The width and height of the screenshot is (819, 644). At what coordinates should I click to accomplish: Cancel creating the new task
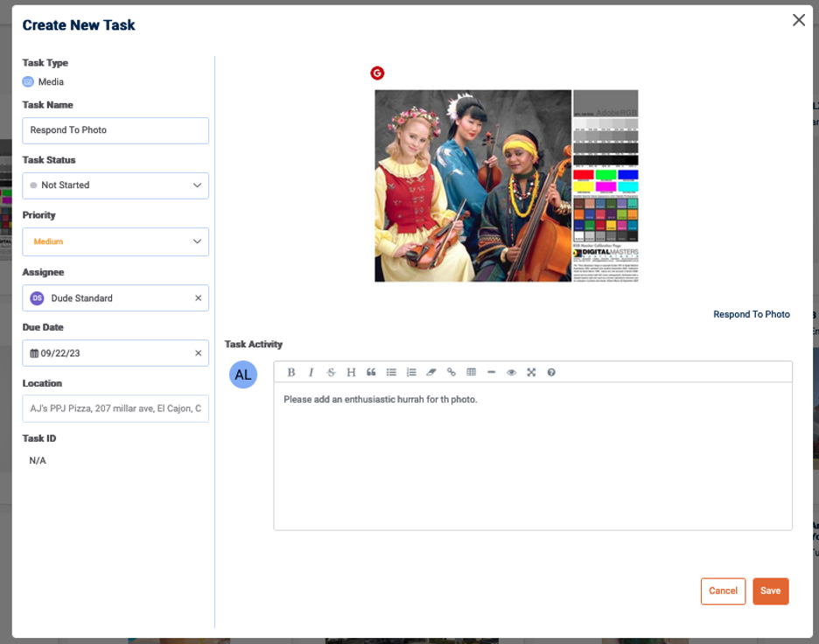(x=723, y=591)
